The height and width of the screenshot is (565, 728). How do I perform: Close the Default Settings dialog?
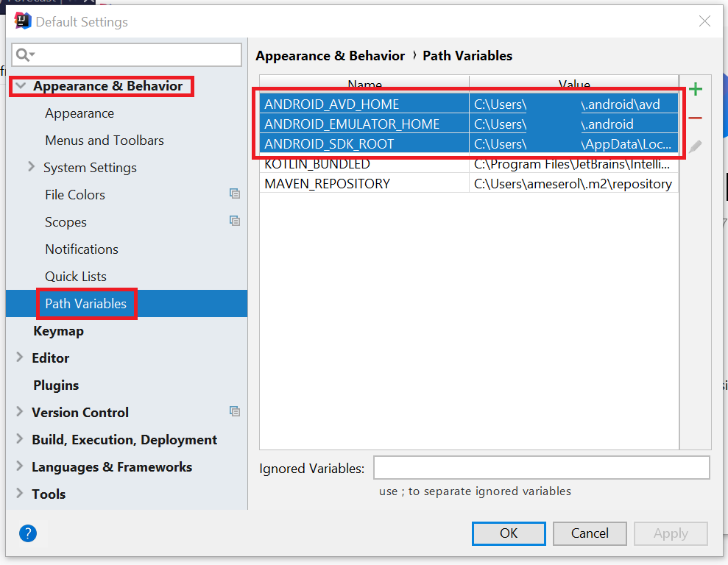(x=704, y=21)
